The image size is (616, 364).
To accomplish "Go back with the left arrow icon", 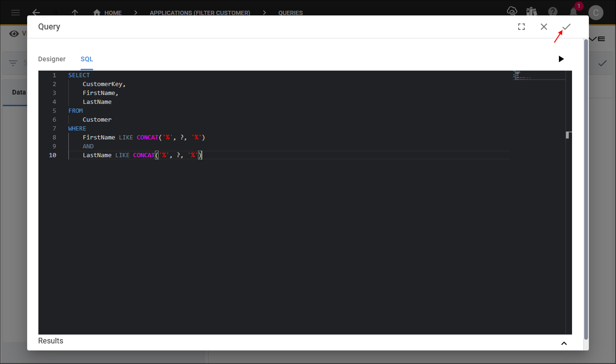I will [36, 13].
